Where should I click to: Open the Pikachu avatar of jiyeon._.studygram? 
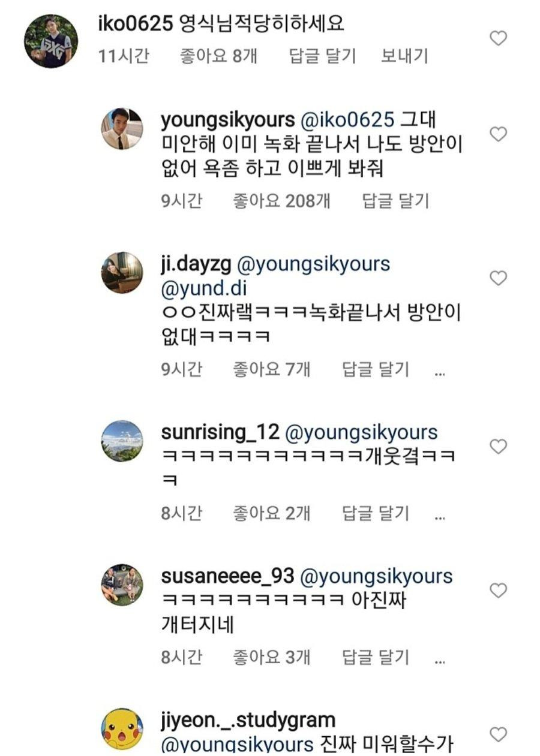click(x=121, y=729)
